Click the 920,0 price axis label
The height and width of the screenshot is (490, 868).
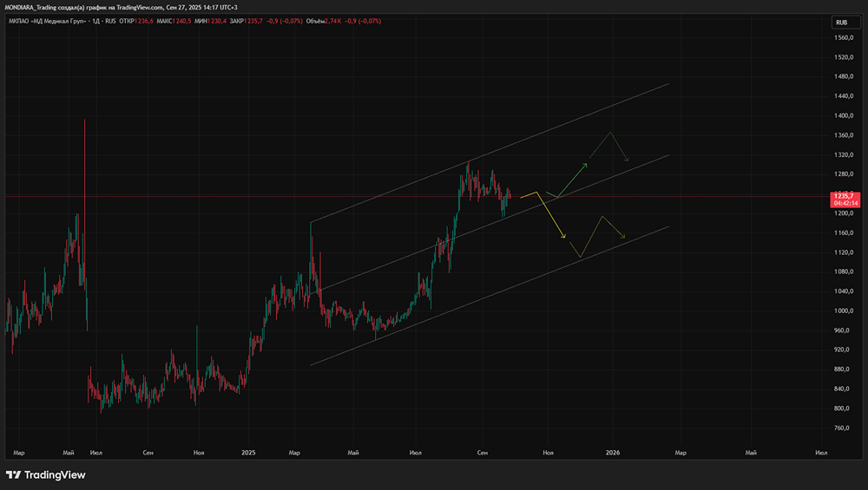(842, 350)
